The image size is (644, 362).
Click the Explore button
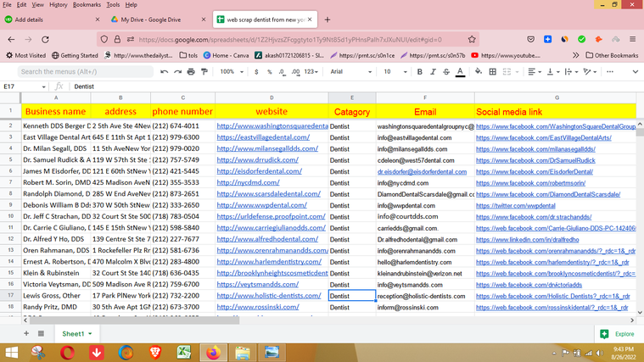tap(616, 334)
